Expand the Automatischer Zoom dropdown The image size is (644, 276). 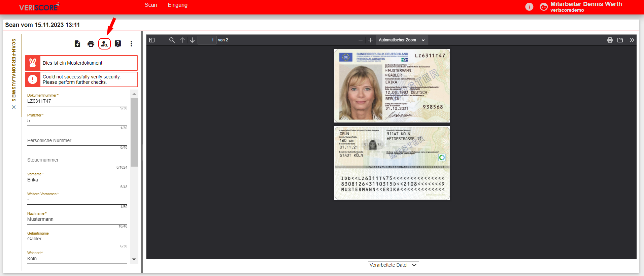(402, 40)
